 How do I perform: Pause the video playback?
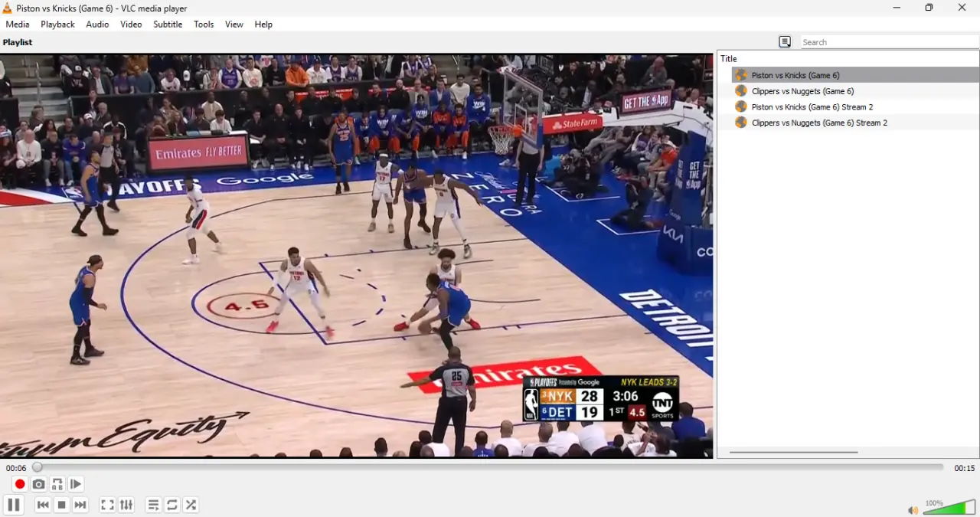13,505
